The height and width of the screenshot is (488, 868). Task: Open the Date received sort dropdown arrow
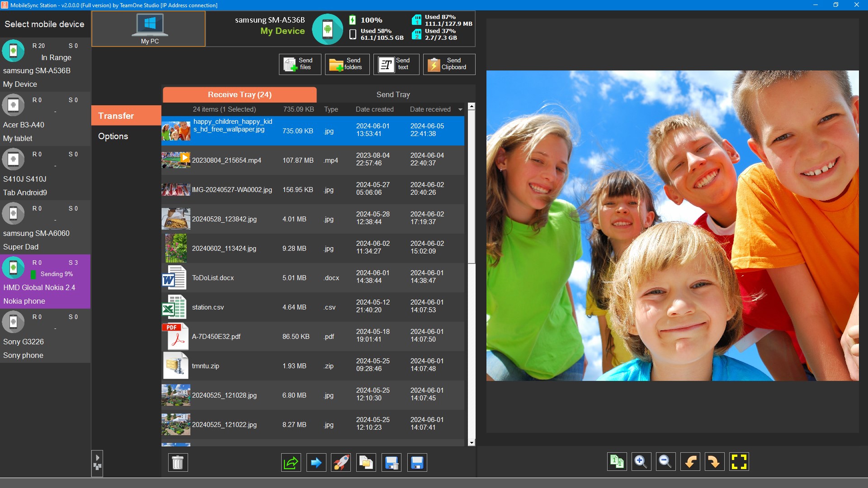coord(460,109)
